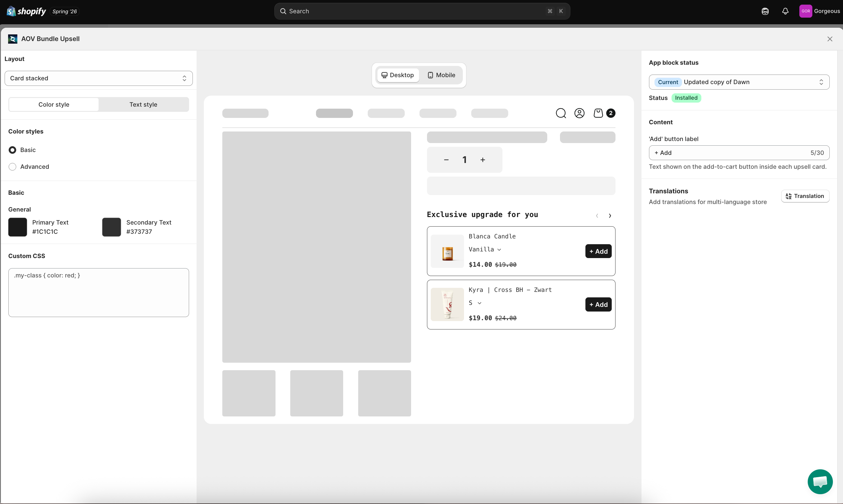
Task: Open the Gorgeous store avatar
Action: pyautogui.click(x=806, y=11)
